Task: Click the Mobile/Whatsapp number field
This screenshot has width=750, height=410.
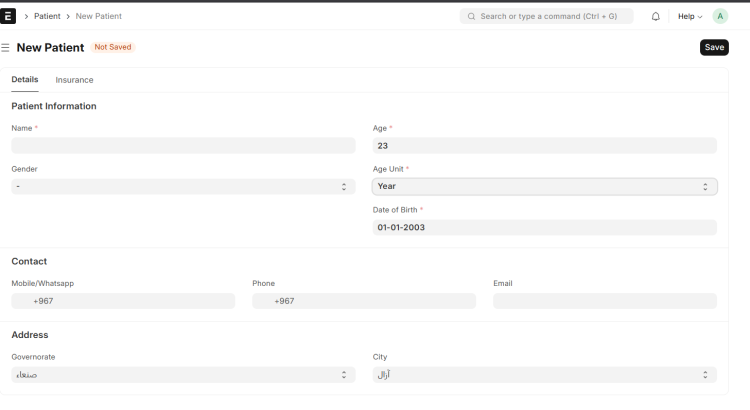Action: click(130, 301)
